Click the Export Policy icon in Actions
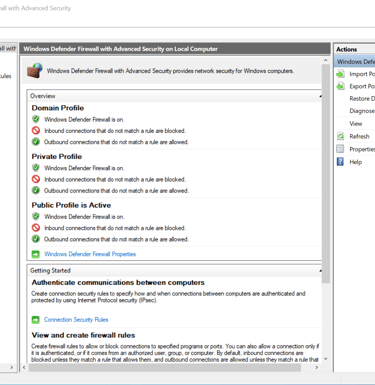Screen dimensions: 375x385 tap(340, 86)
